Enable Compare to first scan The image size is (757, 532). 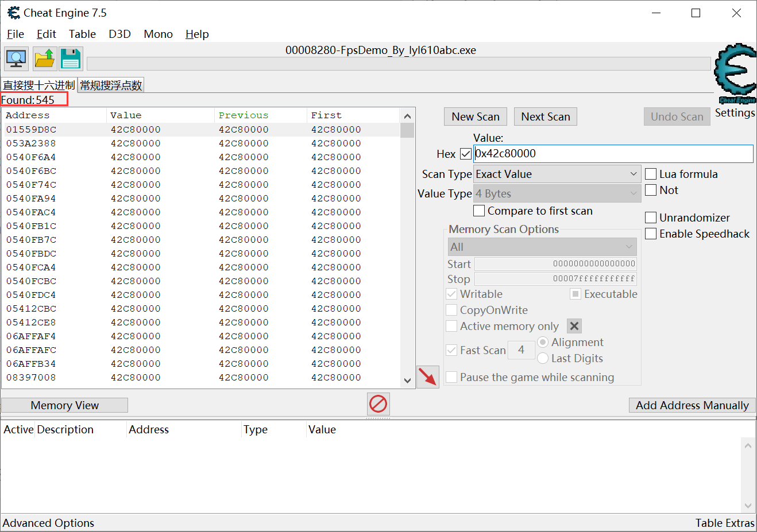[x=479, y=211]
